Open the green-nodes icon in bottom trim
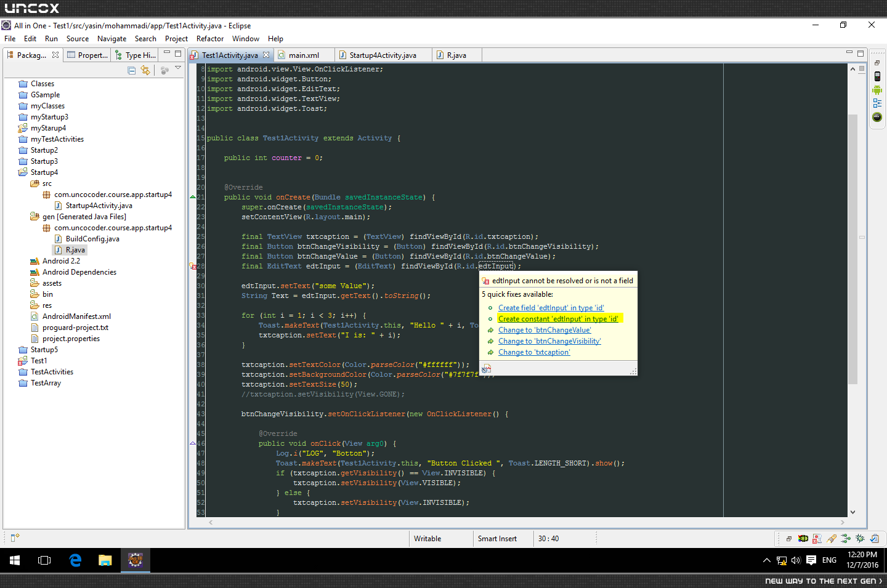 (846, 539)
